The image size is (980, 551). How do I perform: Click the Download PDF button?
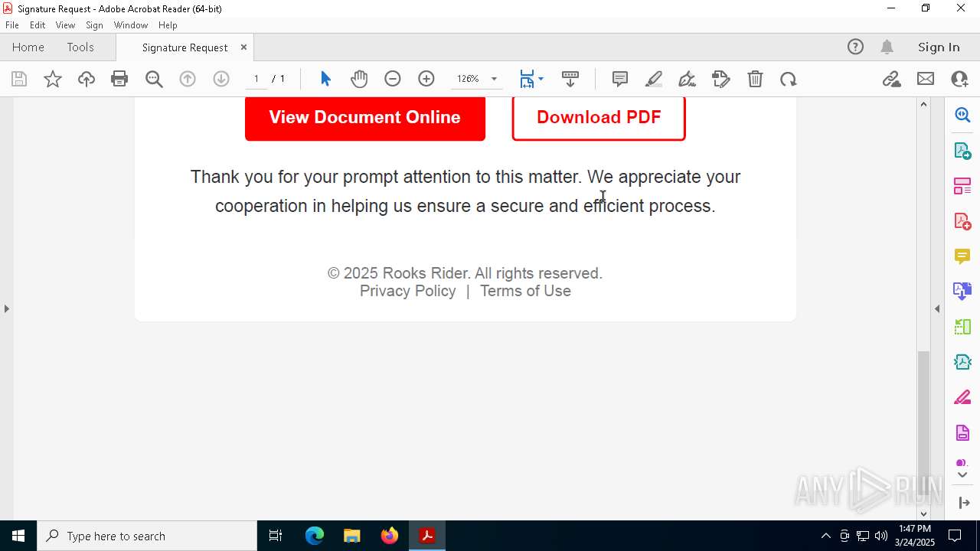(x=599, y=117)
